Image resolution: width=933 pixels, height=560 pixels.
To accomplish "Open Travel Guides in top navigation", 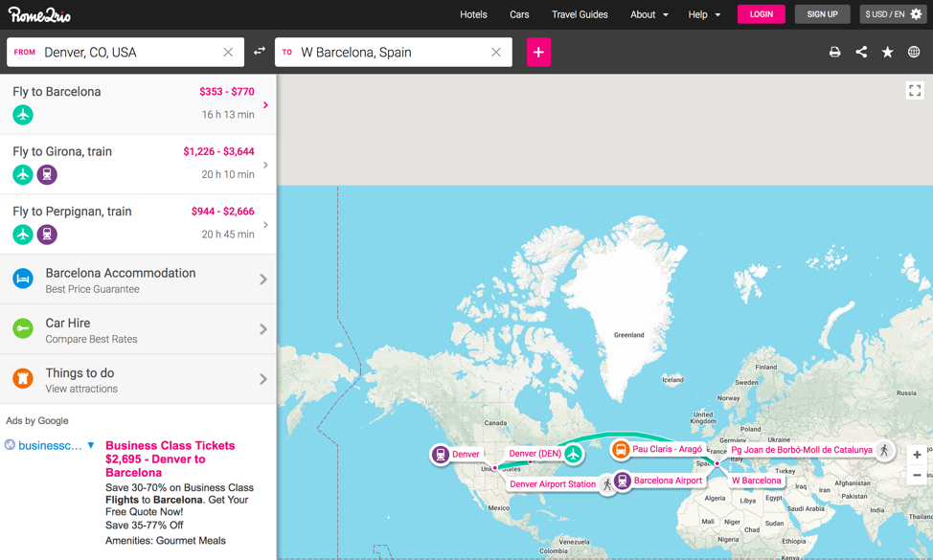I will 580,14.
